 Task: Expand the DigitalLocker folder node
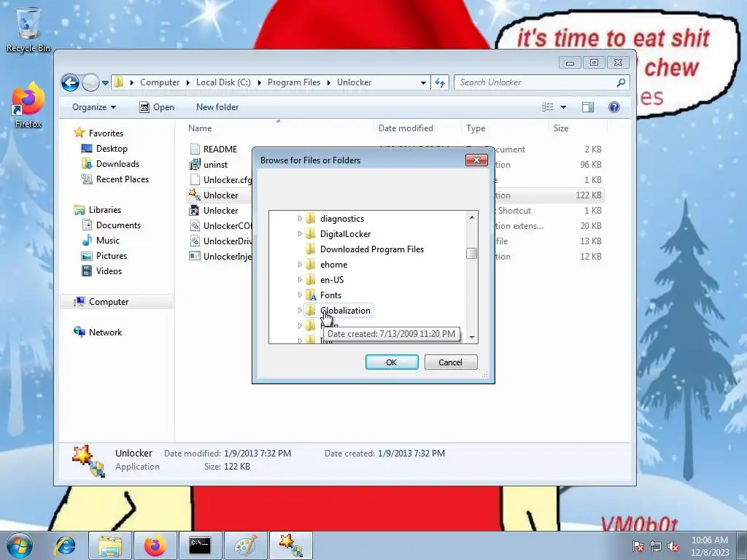pyautogui.click(x=300, y=234)
